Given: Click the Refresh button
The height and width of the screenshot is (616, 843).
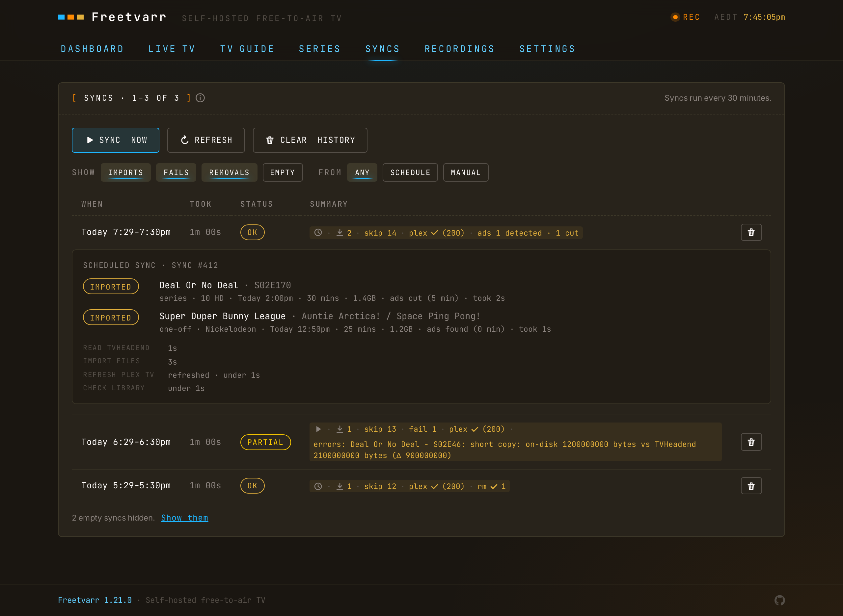Looking at the screenshot, I should tap(206, 140).
